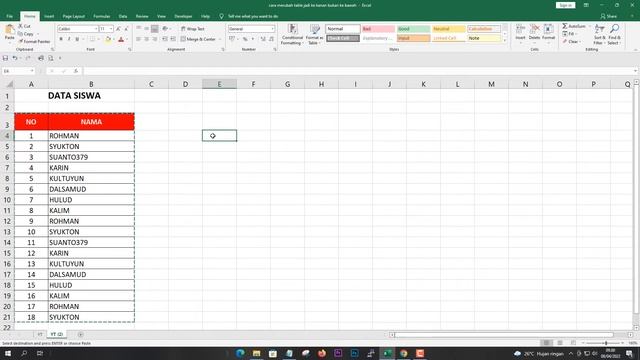Click the Undo arrow icon
Viewport: 640px width, 360px height.
15,58
